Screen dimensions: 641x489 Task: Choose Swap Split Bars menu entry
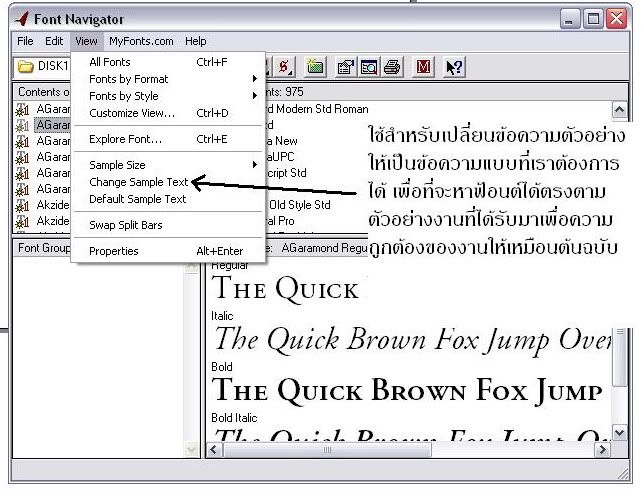[168, 225]
